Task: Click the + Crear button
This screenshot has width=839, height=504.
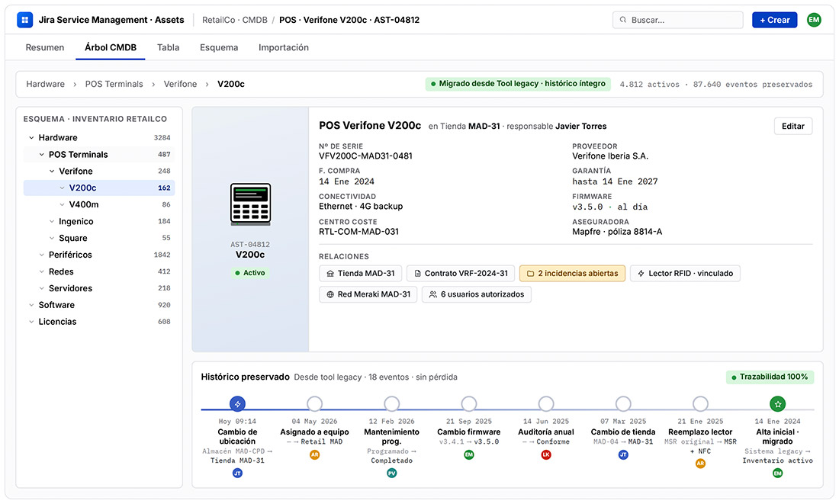Action: 774,20
